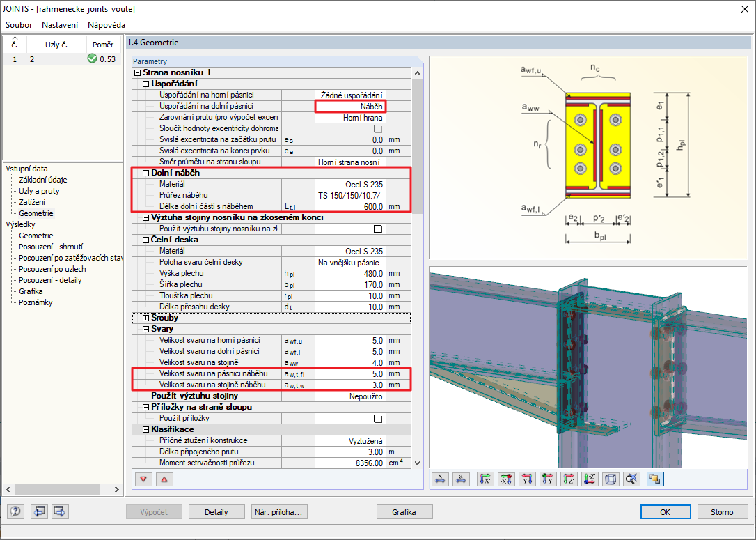Click the 'Nár. příloha...' button
The height and width of the screenshot is (540, 756).
click(278, 511)
